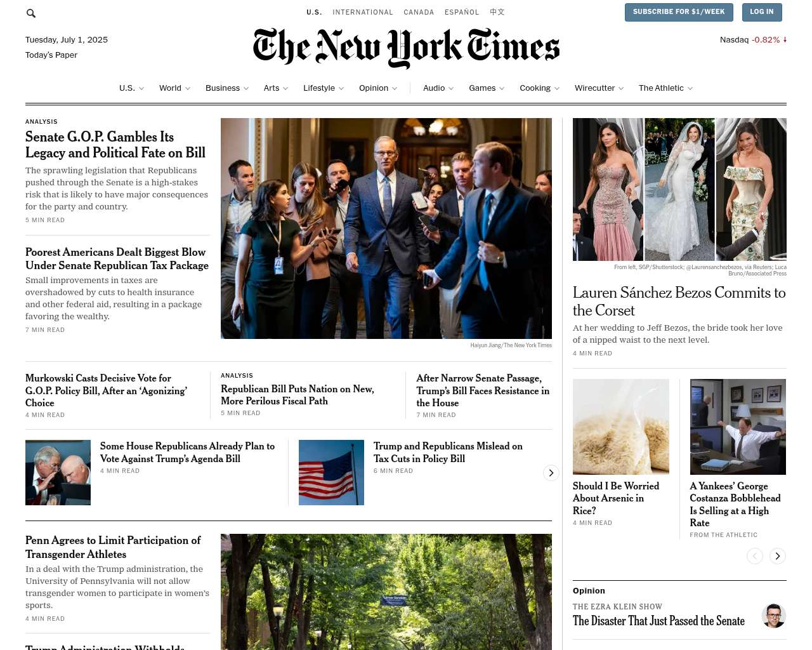Click the New York Times logo
The image size is (812, 650).
406,48
